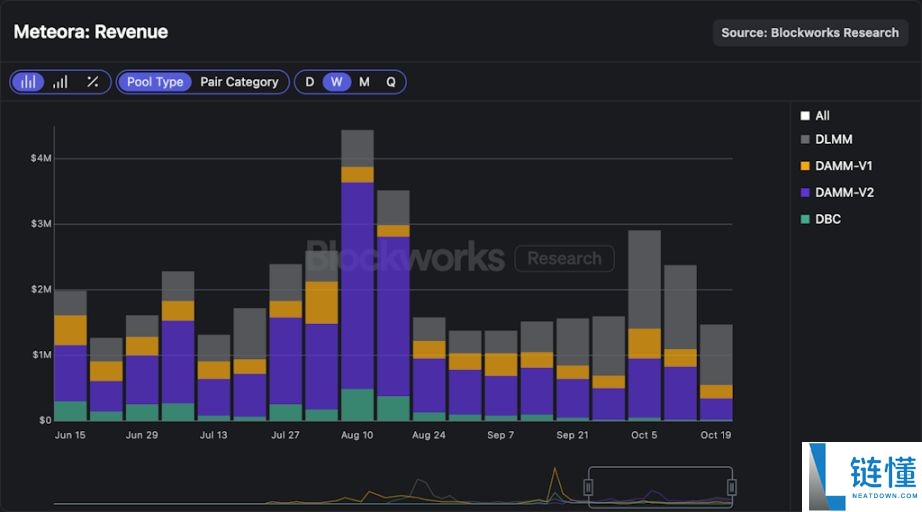Click the Aug 10 date label
This screenshot has width=922, height=512.
tap(357, 435)
